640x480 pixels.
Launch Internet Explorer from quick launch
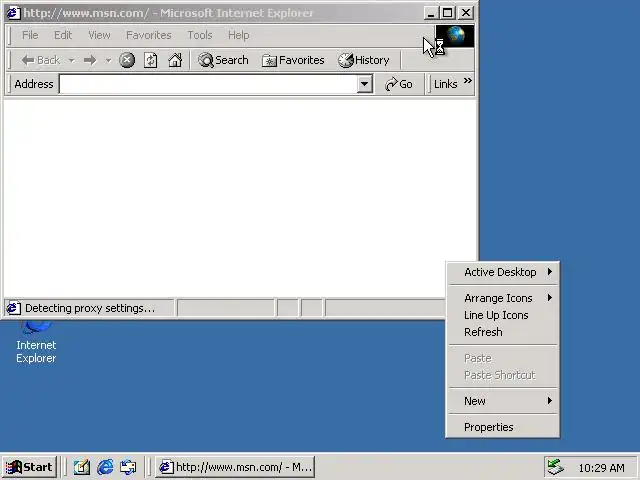pos(105,467)
